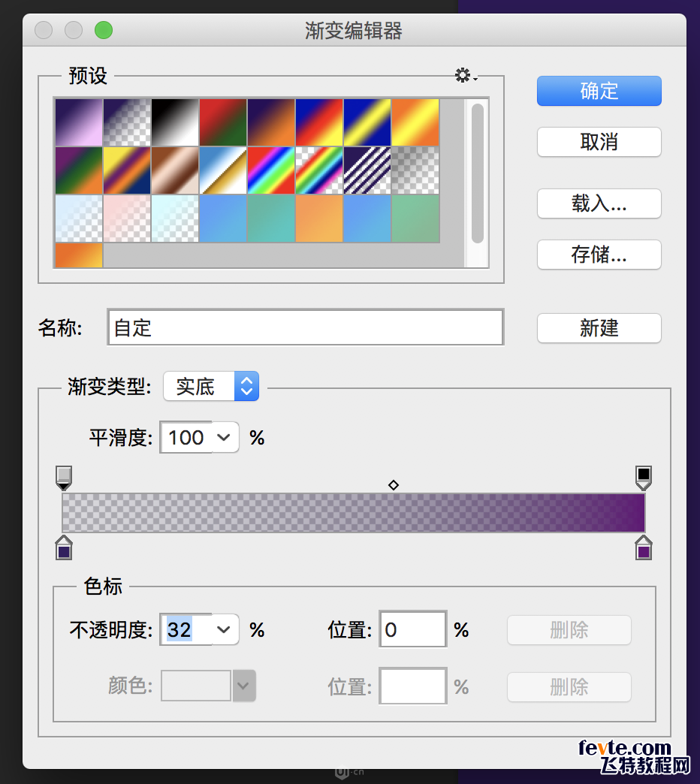Select the blue-to-cyan preset beside the green one
700x784 pixels.
click(367, 219)
